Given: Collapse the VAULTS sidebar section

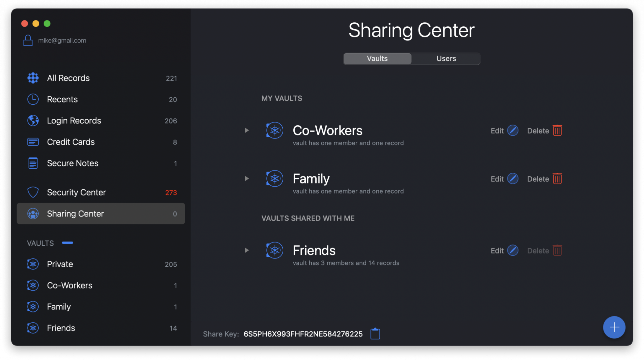Looking at the screenshot, I should coord(68,243).
